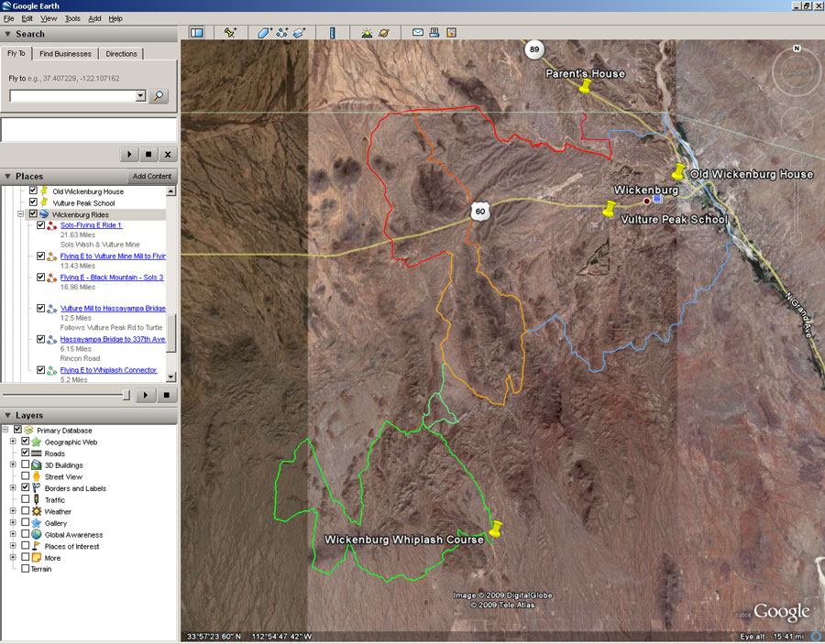This screenshot has height=644, width=825.
Task: Click View in Google Maps icon
Action: coord(451,33)
